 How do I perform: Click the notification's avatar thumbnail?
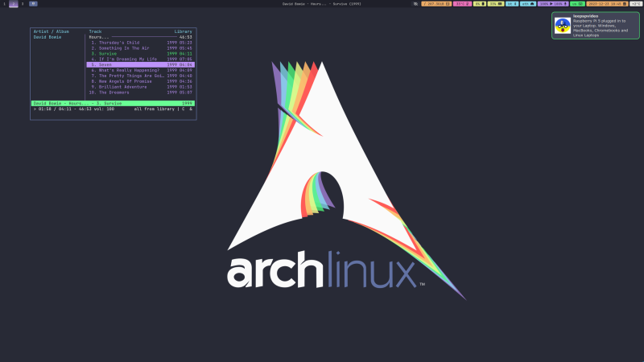click(562, 26)
